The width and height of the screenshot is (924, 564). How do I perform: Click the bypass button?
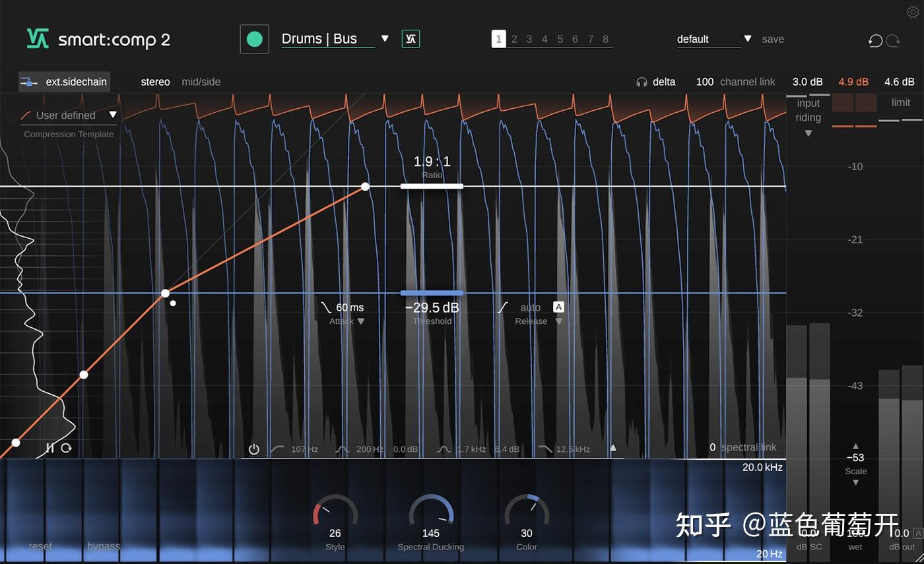click(102, 546)
